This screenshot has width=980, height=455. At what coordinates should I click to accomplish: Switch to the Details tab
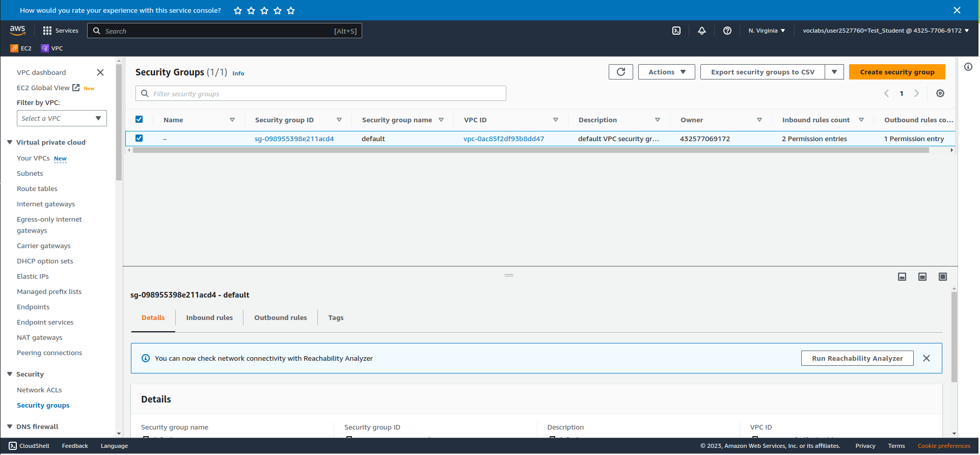[153, 317]
